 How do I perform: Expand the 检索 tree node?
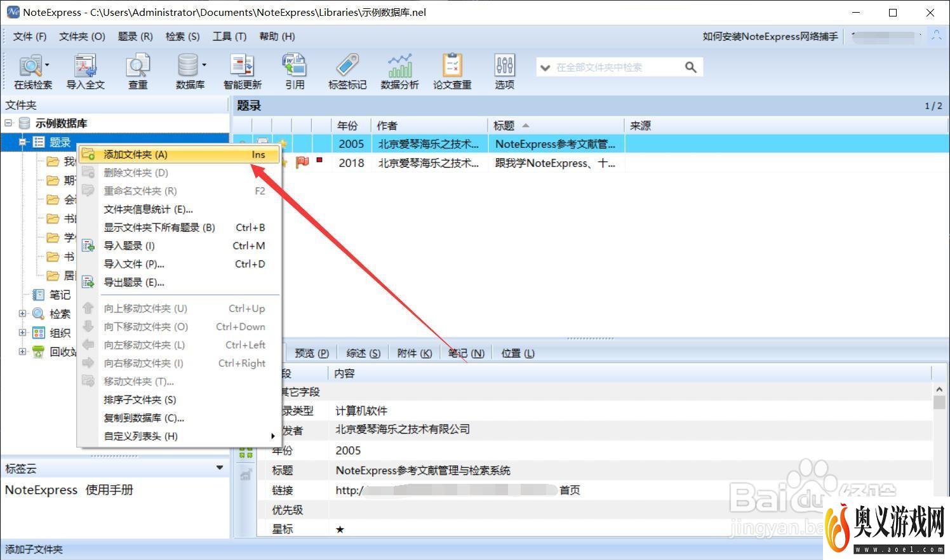pyautogui.click(x=22, y=313)
